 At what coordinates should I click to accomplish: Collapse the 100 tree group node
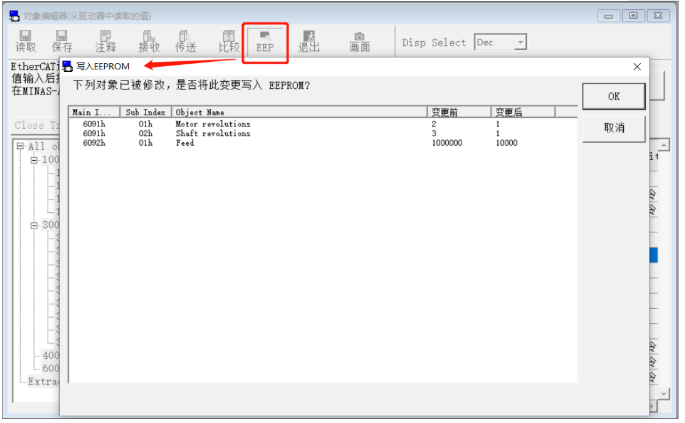click(34, 160)
